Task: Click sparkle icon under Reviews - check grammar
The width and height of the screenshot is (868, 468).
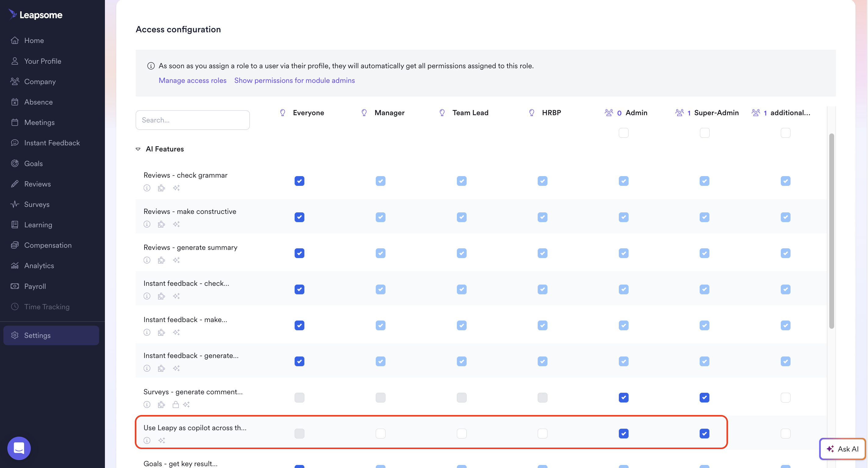Action: point(176,188)
